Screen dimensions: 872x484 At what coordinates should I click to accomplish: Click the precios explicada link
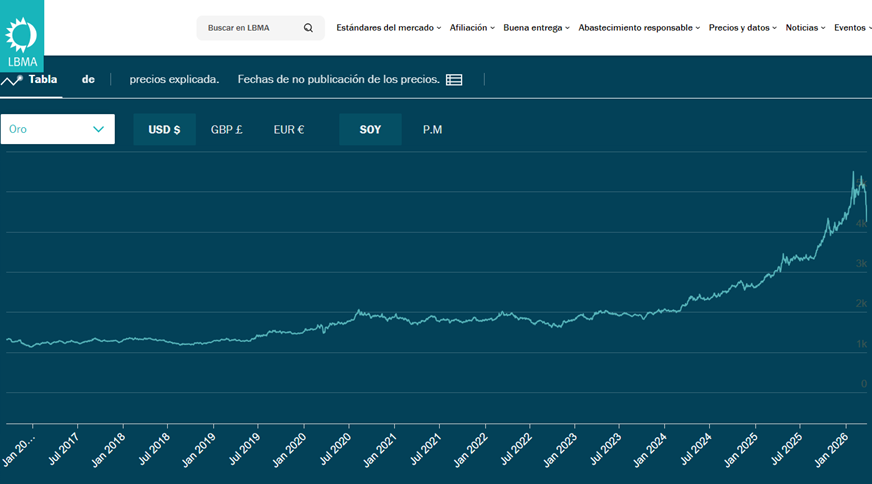tap(174, 79)
